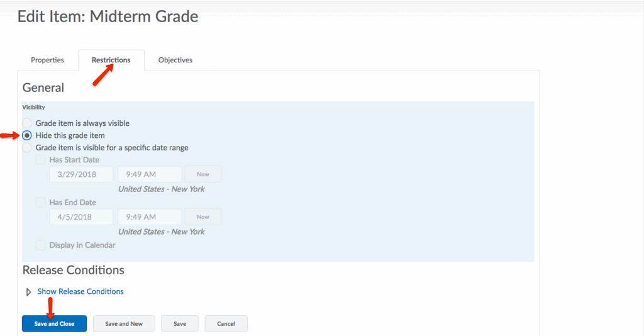
Task: Click the Show Release Conditions link
Action: click(x=80, y=292)
